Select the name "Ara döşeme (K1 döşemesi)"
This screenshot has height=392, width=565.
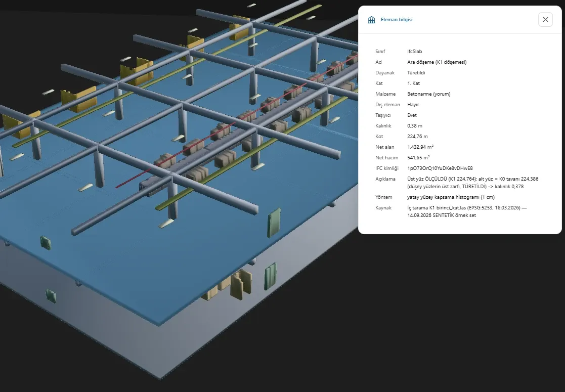click(437, 62)
